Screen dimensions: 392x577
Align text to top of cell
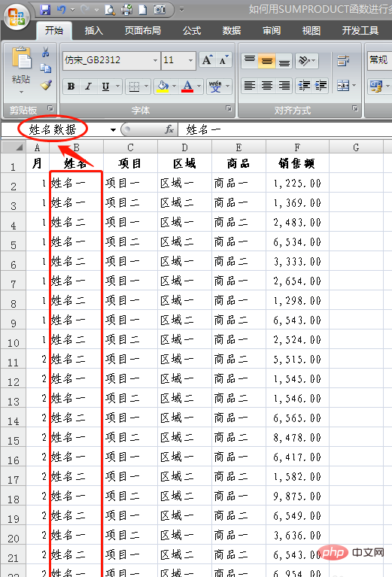click(x=250, y=60)
